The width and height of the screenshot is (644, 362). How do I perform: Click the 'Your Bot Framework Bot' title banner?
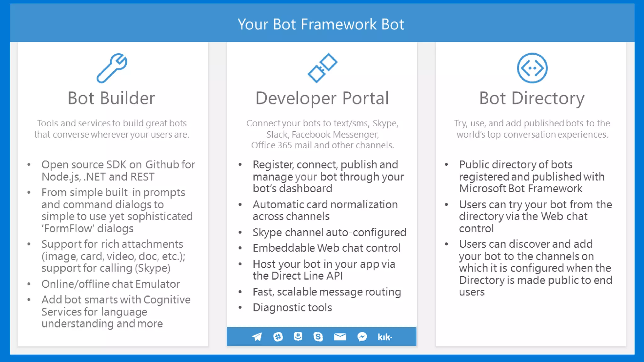pos(321,24)
